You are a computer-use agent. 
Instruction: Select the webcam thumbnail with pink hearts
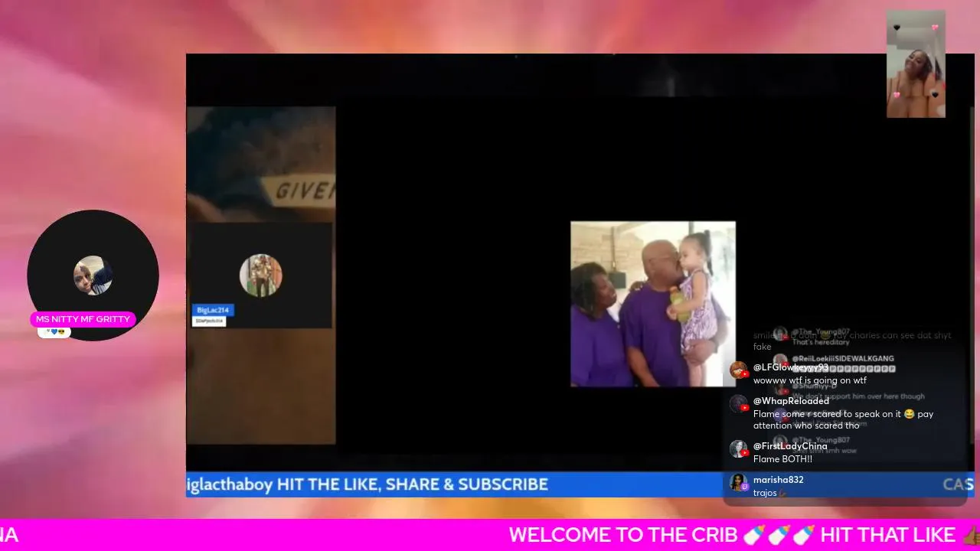coord(916,64)
